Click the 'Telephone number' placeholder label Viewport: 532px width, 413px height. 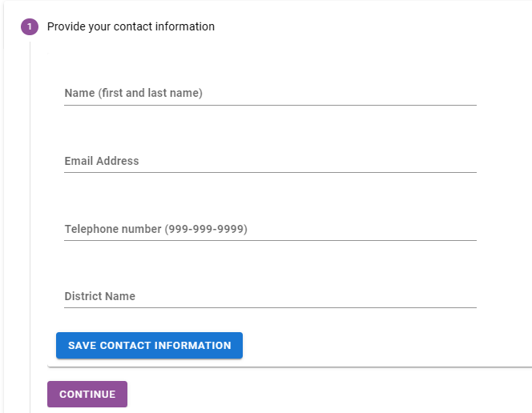(155, 229)
